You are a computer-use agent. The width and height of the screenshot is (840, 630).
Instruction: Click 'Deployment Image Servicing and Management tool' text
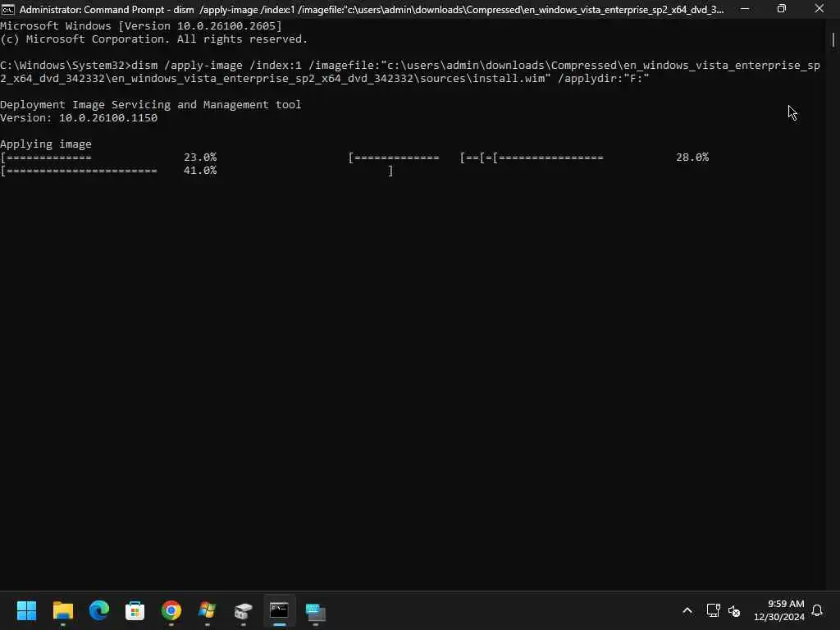[151, 104]
